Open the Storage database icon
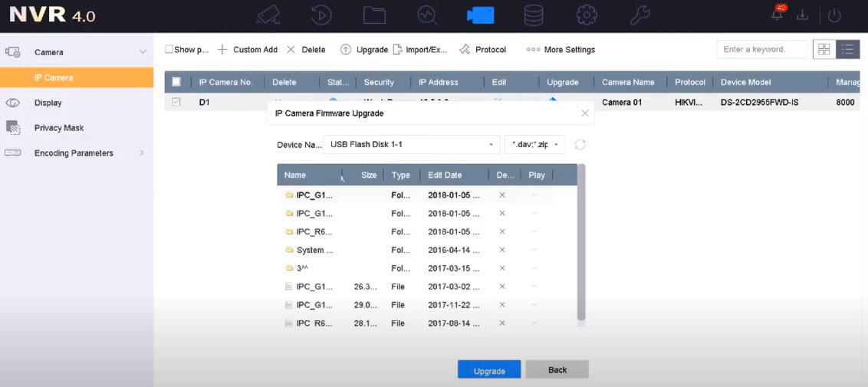 534,15
